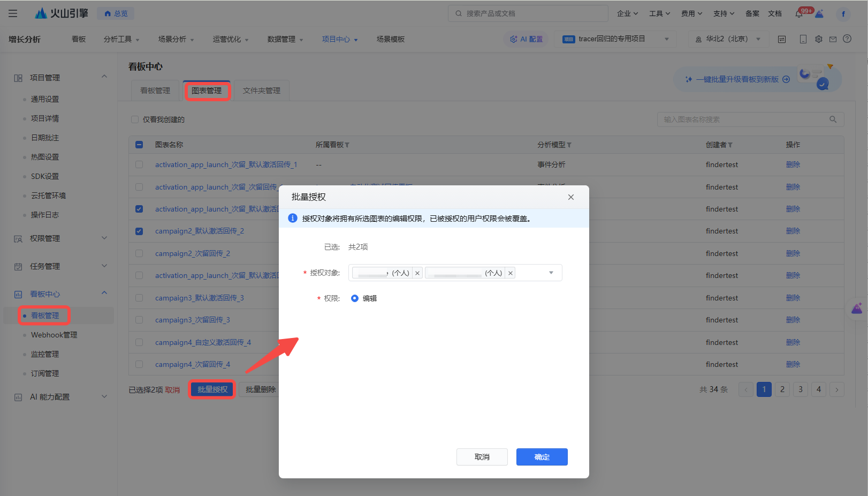Open the mail envelope icon
The image size is (868, 496).
click(x=833, y=39)
